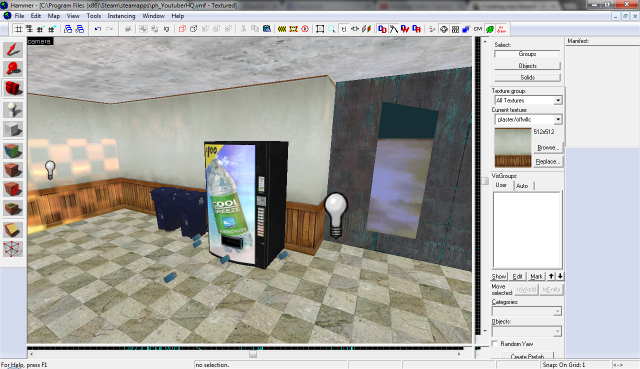The image size is (640, 369).
Task: Select the Clipping tool
Action: [x=13, y=229]
